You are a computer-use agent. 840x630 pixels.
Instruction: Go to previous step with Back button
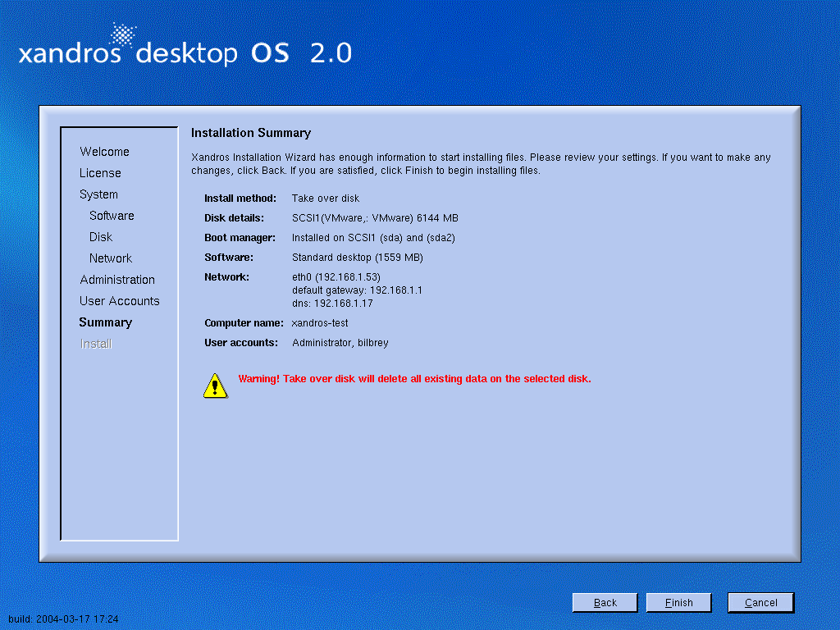coord(605,603)
